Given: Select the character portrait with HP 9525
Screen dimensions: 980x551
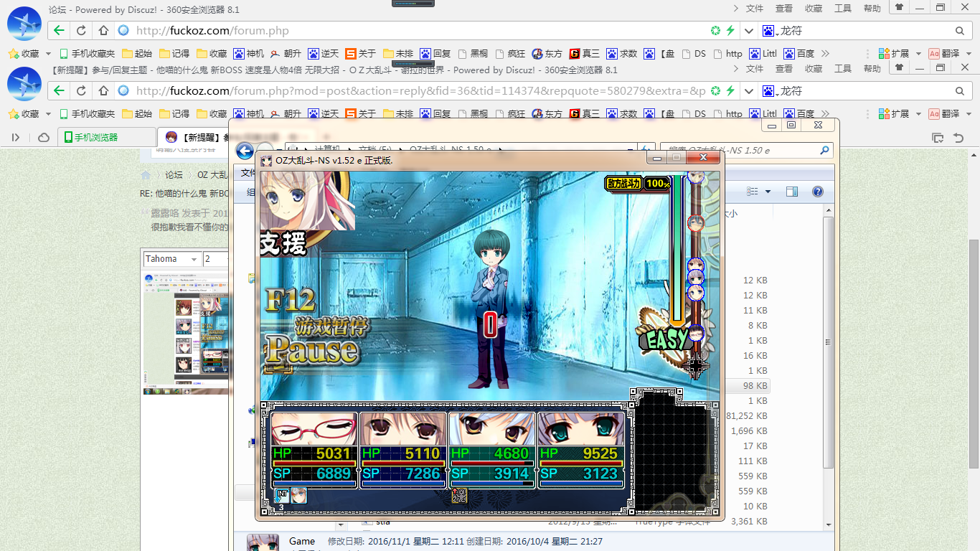Looking at the screenshot, I should tap(581, 429).
